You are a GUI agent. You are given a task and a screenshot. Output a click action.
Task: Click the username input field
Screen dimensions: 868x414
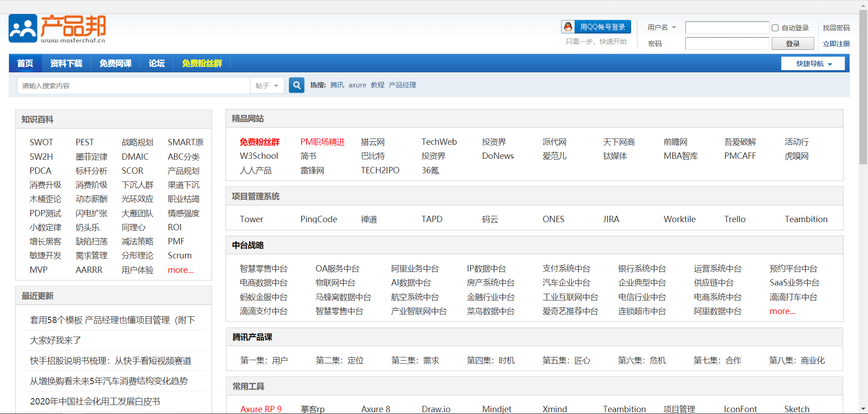(727, 28)
